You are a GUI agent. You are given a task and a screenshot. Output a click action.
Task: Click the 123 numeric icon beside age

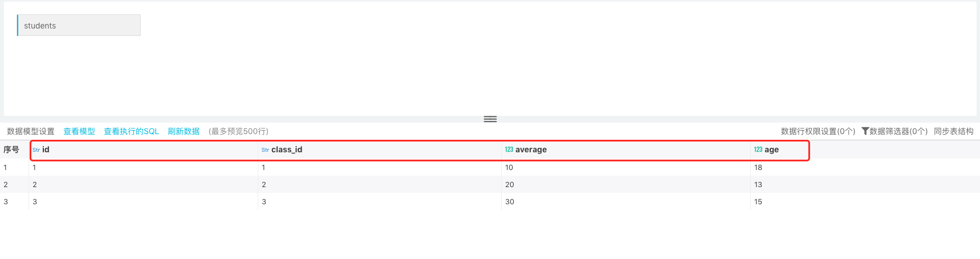pyautogui.click(x=758, y=149)
